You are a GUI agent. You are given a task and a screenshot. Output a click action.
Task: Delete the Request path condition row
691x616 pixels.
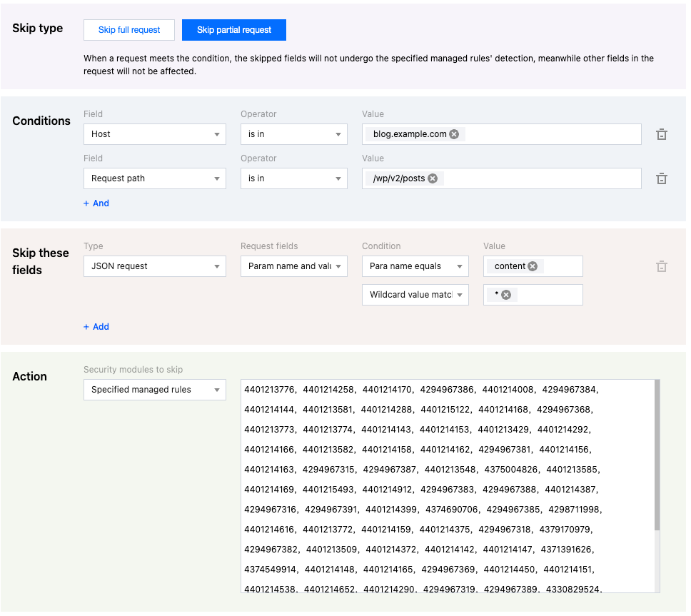click(x=661, y=178)
